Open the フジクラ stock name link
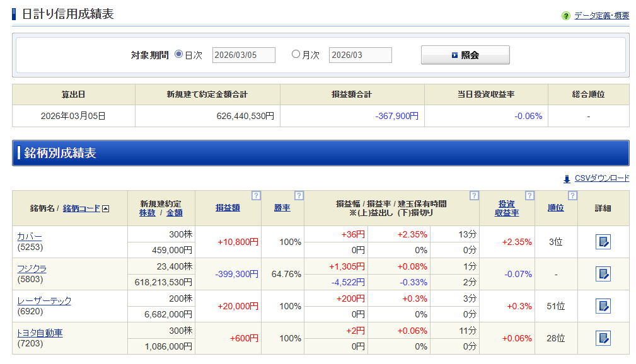The image size is (636, 364). 32,268
